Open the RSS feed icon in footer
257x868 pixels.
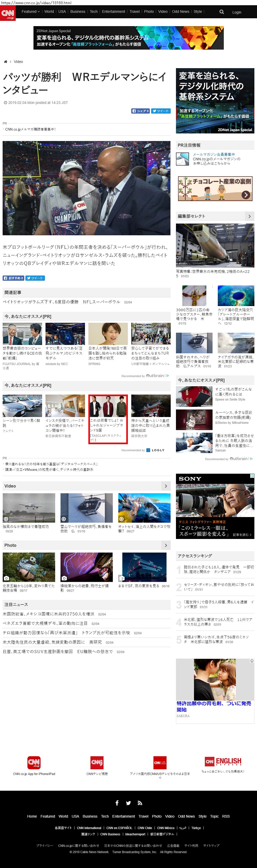click(140, 803)
